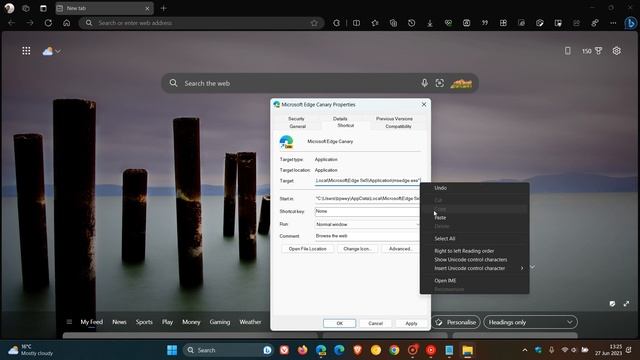Screen dimensions: 640x360
Task: Start voice search with the microphone icon
Action: 424,83
